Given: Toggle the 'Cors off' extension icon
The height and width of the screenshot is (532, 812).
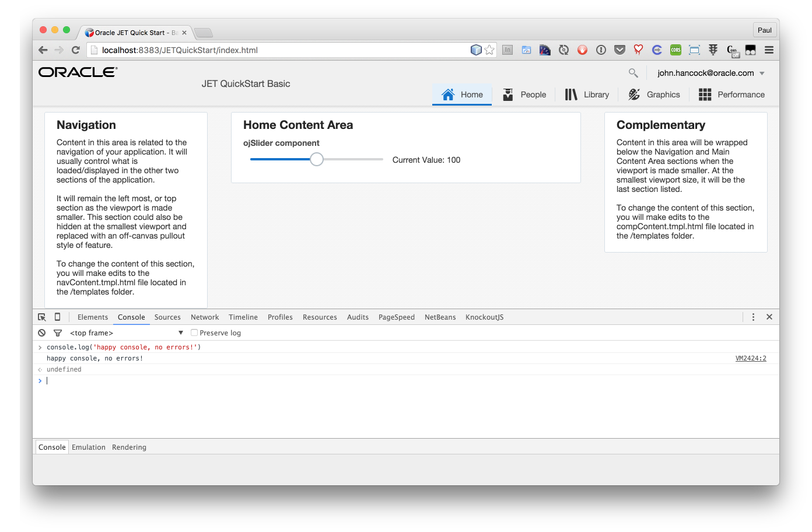Looking at the screenshot, I should 733,51.
